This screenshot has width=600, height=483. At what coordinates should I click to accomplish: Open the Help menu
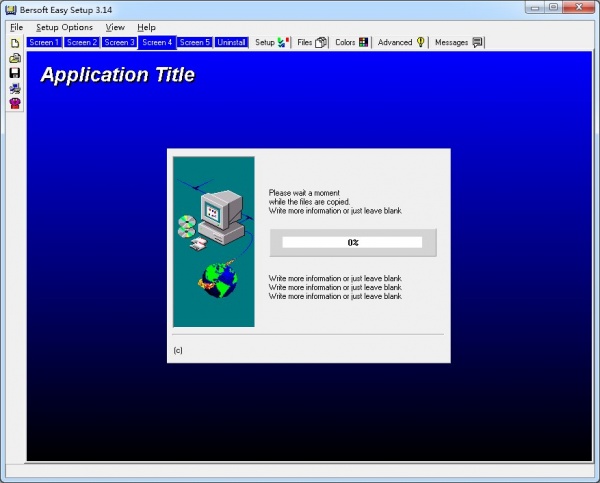click(x=146, y=27)
